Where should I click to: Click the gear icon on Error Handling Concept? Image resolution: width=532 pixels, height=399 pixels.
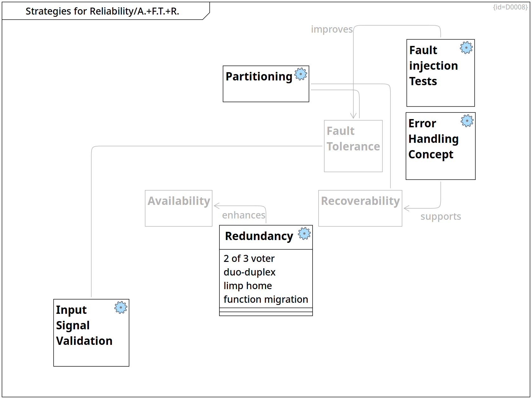pos(467,121)
